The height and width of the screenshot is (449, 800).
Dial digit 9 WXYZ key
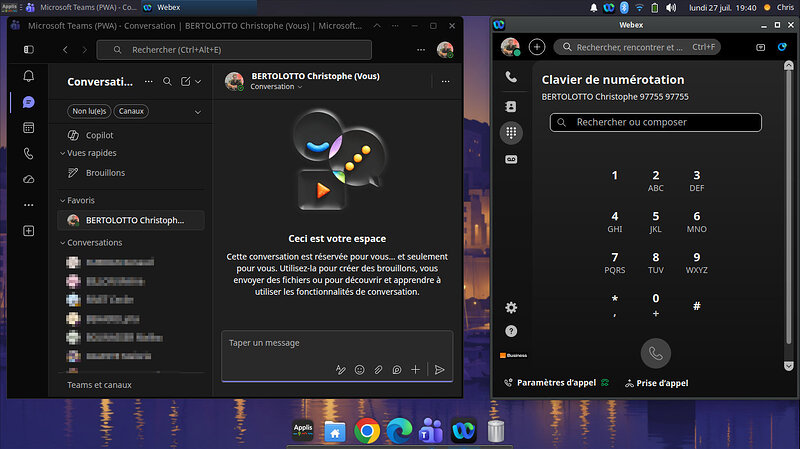pyautogui.click(x=696, y=263)
